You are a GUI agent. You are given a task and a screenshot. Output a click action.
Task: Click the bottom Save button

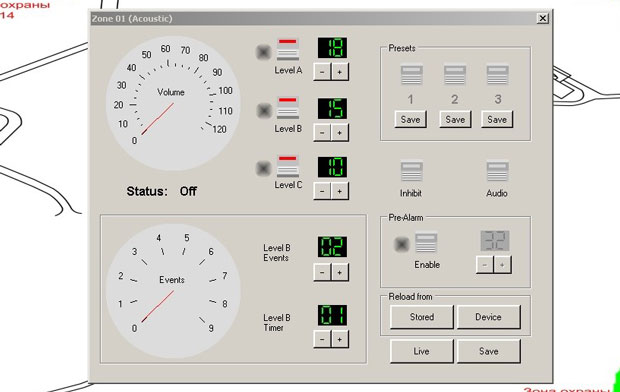click(488, 351)
